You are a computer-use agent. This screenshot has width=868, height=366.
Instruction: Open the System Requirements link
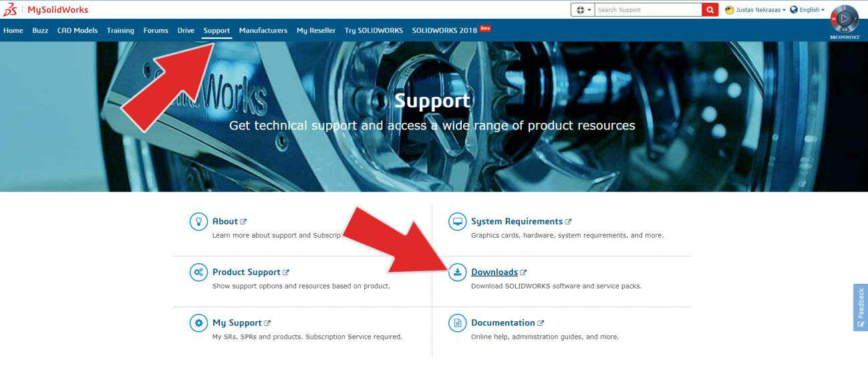[517, 222]
